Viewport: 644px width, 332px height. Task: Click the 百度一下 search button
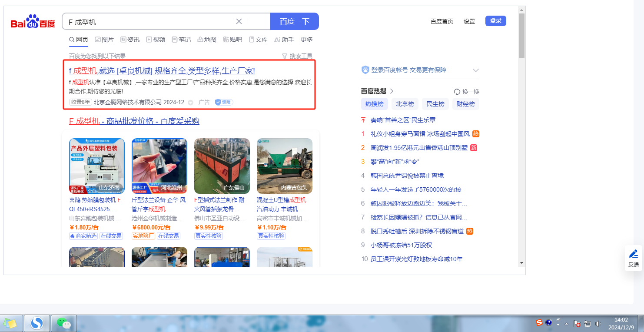pos(295,21)
